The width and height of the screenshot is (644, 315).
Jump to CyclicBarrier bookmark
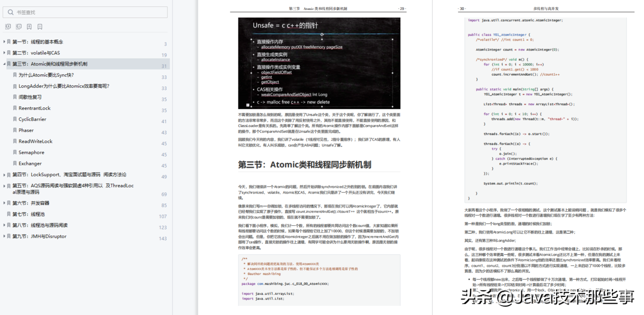32,119
